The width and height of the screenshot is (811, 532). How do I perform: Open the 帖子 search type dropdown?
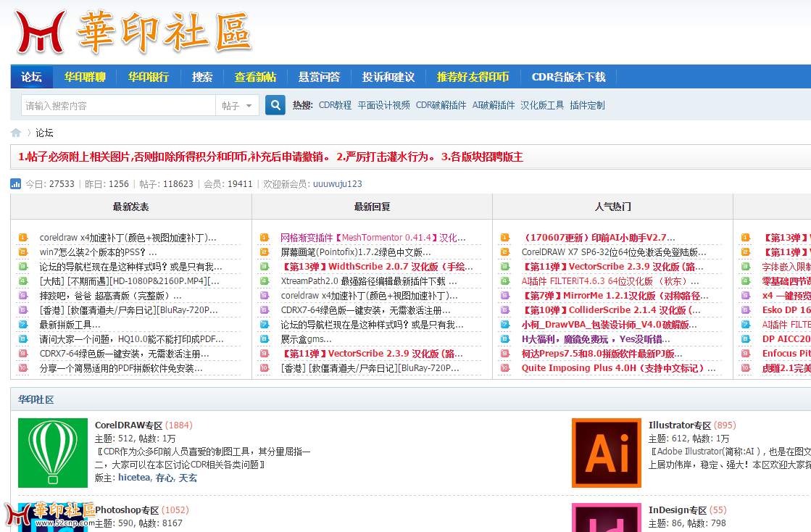[x=237, y=106]
